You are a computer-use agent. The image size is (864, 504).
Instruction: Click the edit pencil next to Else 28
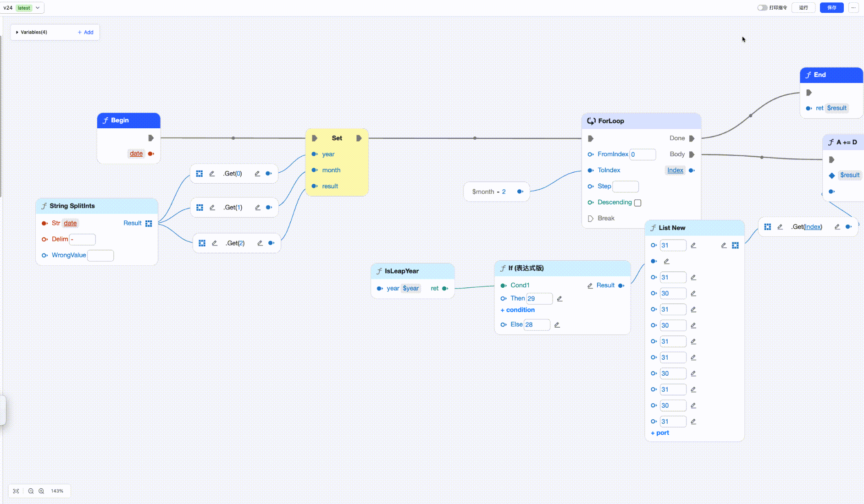click(x=557, y=324)
